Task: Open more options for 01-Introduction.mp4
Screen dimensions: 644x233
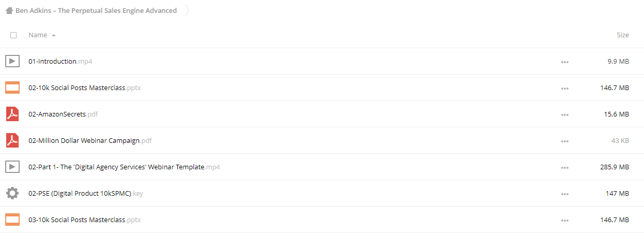Action: tap(564, 62)
